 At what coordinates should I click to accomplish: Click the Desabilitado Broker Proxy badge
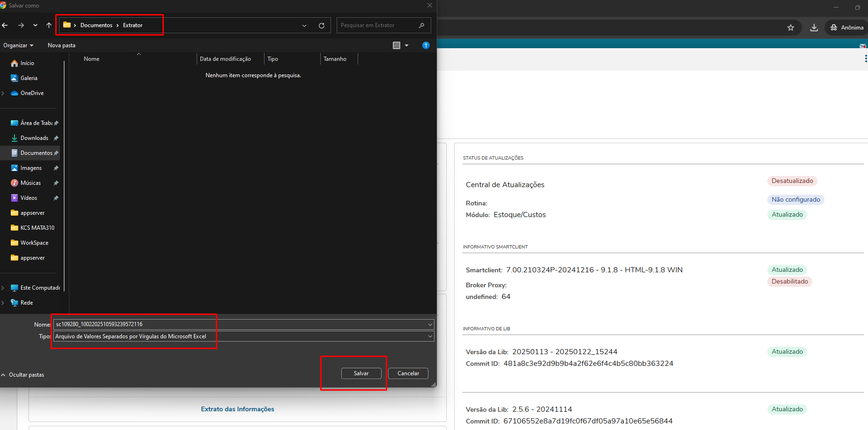point(790,282)
